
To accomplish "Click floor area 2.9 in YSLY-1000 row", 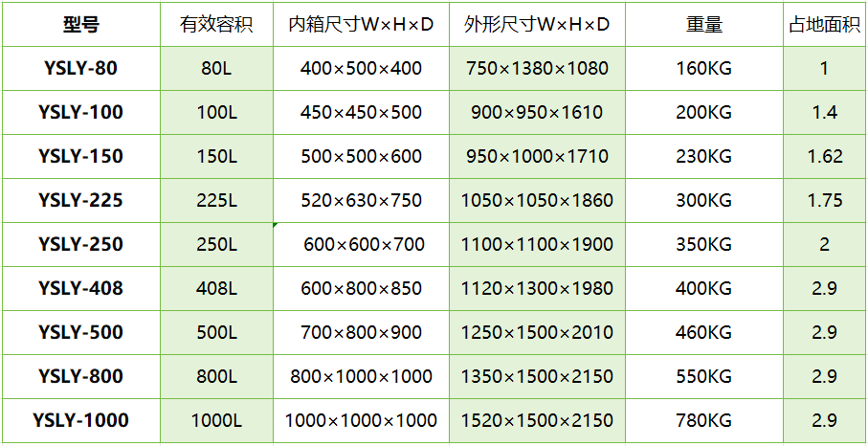I will (825, 420).
